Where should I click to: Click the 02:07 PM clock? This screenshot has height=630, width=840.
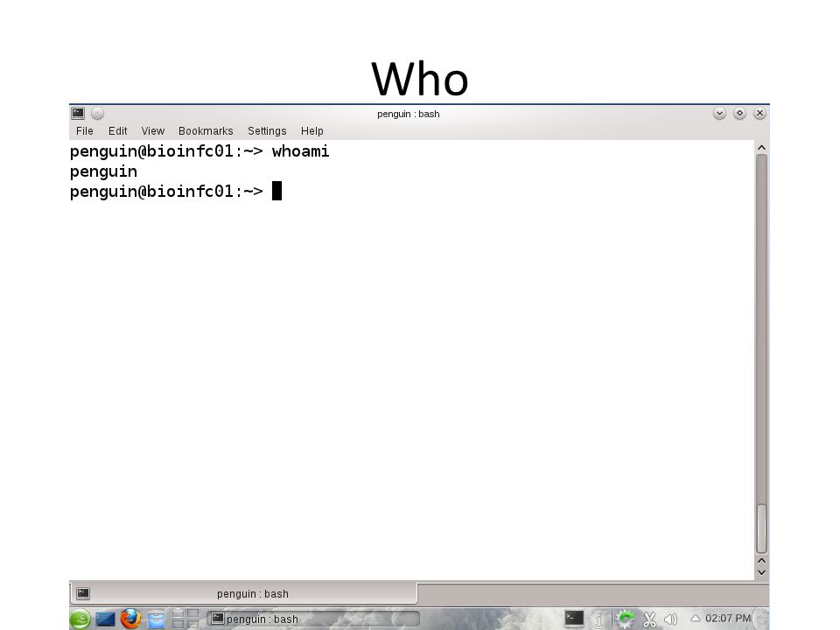pos(728,619)
